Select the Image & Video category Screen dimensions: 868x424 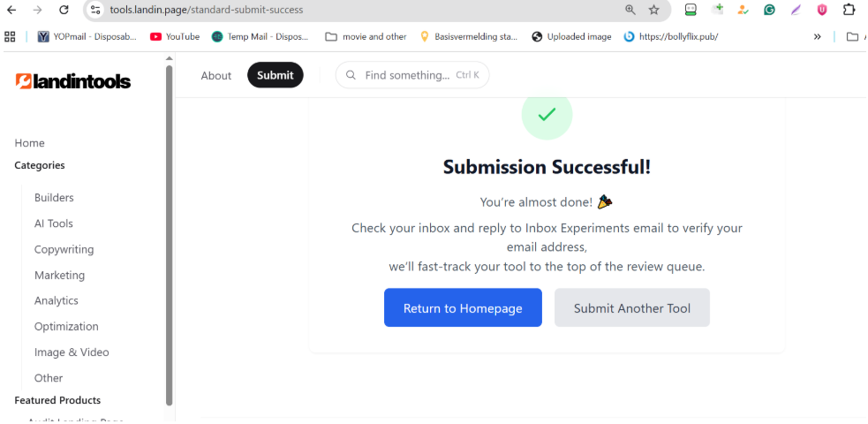72,352
